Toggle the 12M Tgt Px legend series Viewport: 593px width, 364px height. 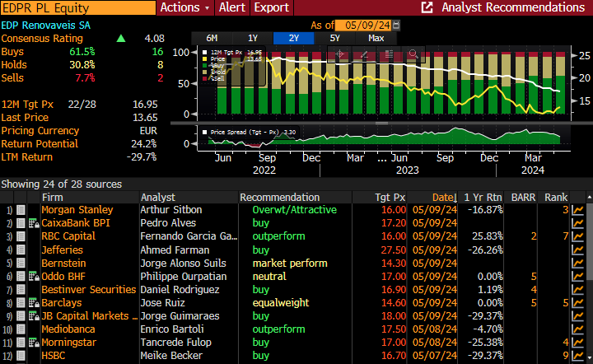pyautogui.click(x=220, y=52)
